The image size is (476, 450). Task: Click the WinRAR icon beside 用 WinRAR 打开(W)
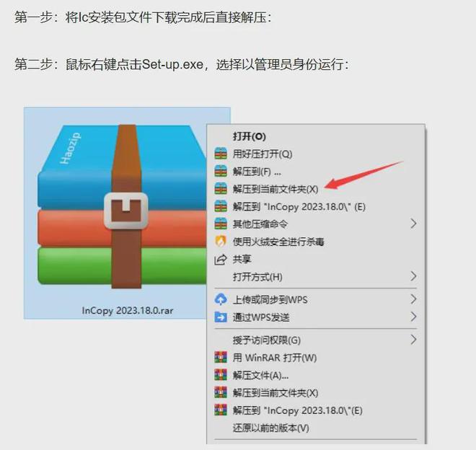(221, 358)
